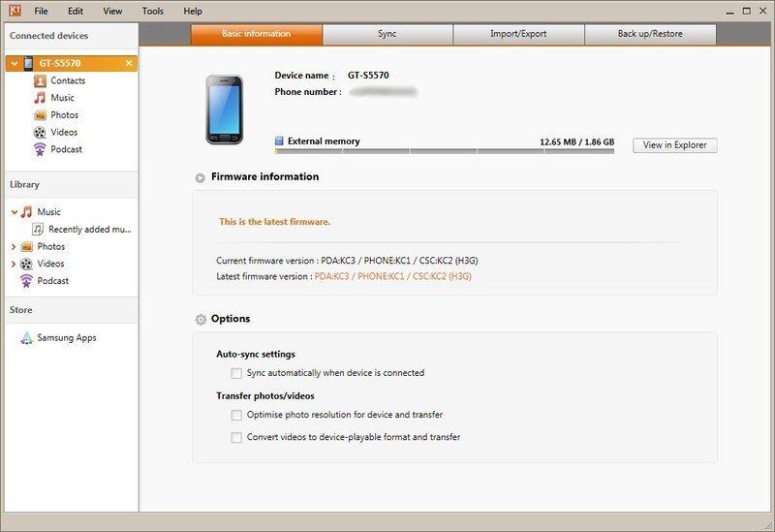
Task: Enable Sync automatically when device is connected
Action: 236,373
